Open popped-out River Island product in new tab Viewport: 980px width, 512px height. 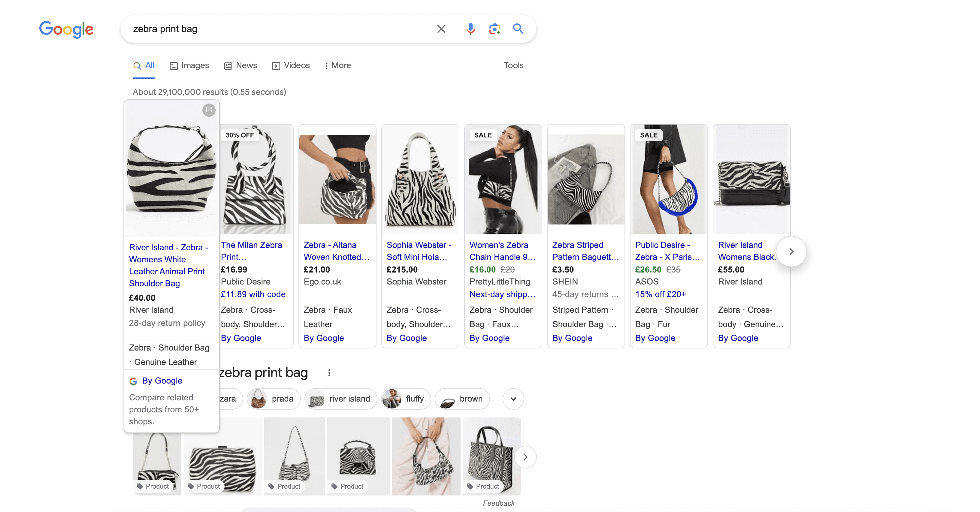209,110
